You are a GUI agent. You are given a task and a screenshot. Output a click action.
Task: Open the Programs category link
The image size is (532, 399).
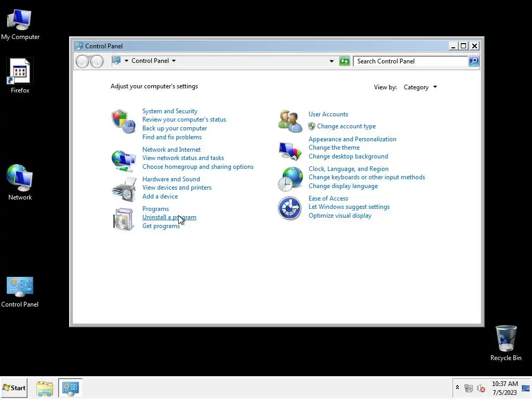coord(155,209)
